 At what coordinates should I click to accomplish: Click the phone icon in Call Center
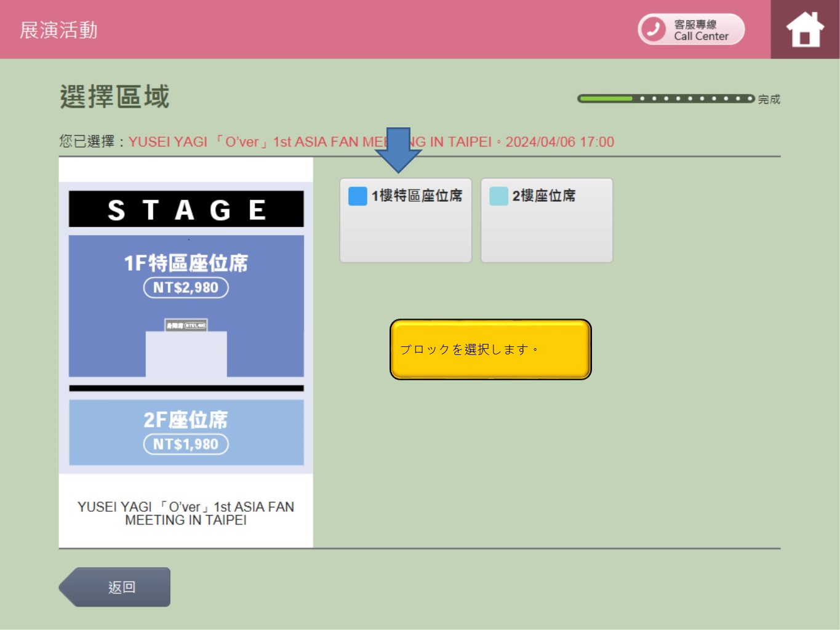(654, 30)
